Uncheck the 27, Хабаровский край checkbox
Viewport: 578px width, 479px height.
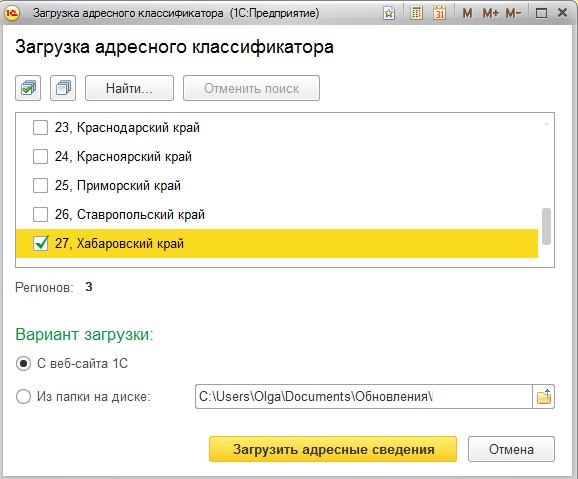click(x=41, y=243)
